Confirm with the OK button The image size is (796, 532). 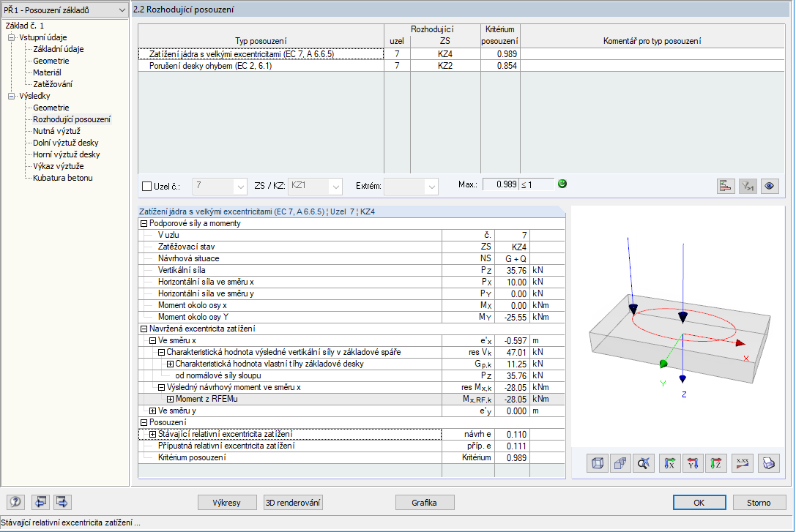(x=699, y=503)
